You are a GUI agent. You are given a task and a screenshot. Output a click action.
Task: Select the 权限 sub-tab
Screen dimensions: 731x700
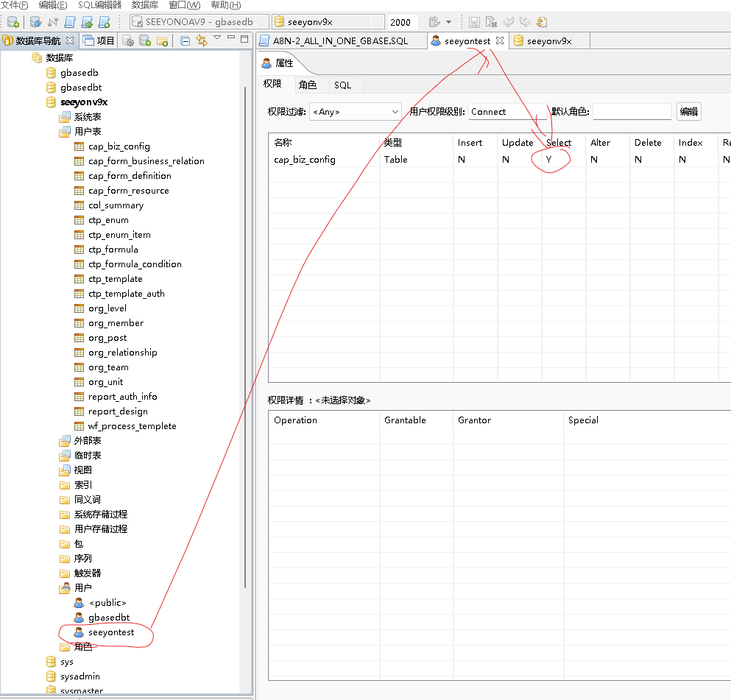click(x=272, y=84)
